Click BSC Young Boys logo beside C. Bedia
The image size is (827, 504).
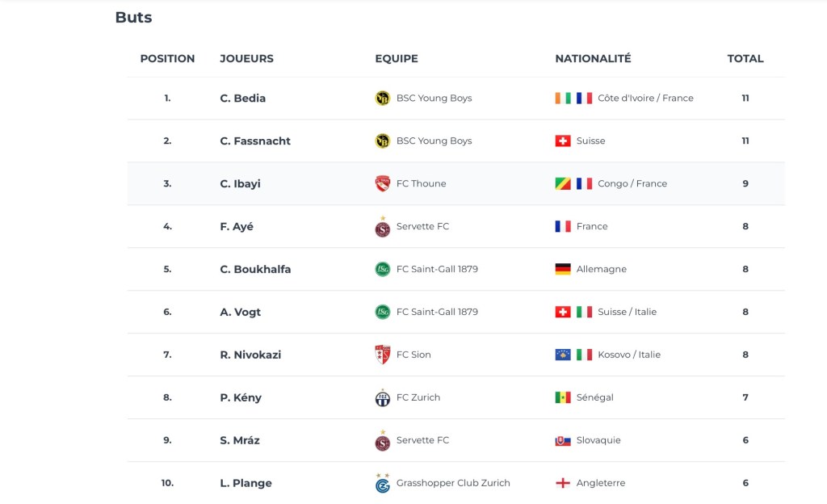(x=383, y=99)
